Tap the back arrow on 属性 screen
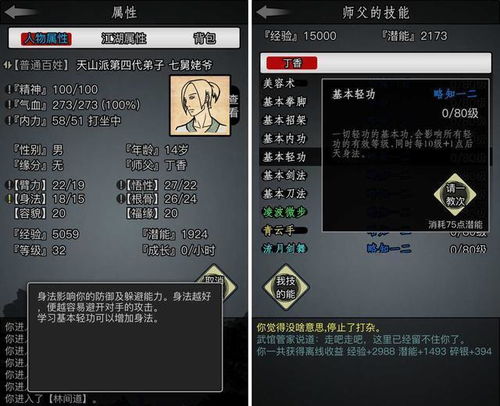The image size is (500, 406). [x=20, y=12]
